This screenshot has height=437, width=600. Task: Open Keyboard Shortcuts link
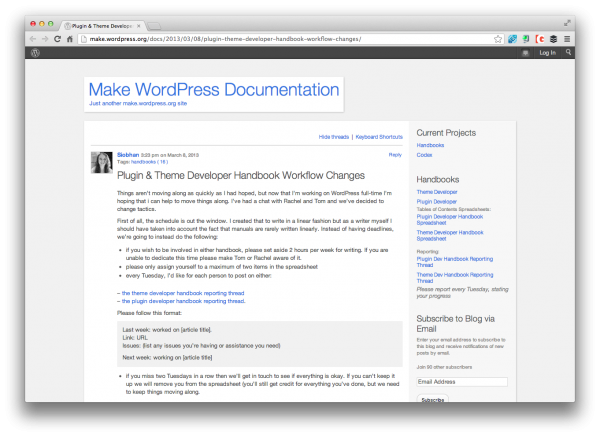[379, 137]
